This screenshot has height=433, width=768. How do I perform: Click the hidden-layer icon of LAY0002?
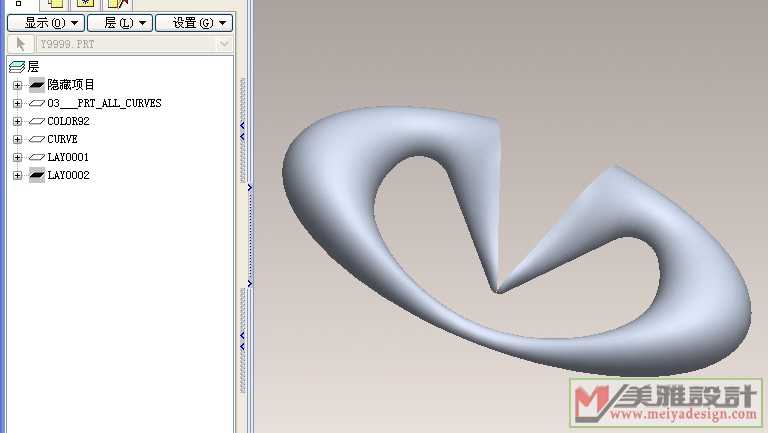[x=37, y=175]
